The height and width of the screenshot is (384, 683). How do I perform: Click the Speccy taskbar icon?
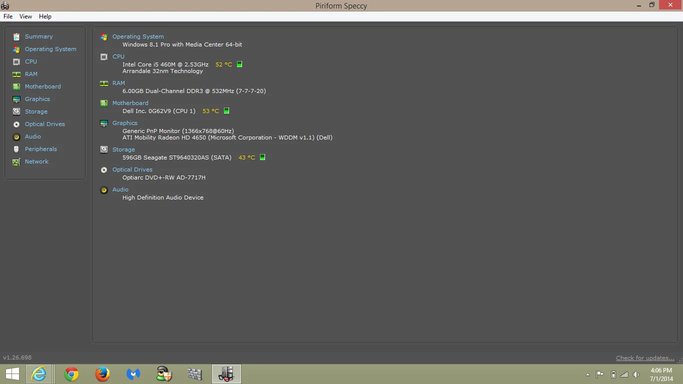point(226,374)
